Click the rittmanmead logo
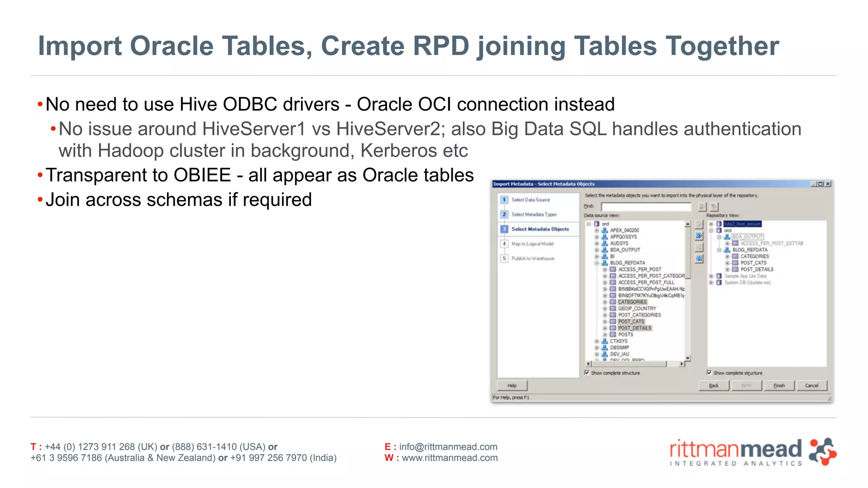868x488 pixels. 753,452
